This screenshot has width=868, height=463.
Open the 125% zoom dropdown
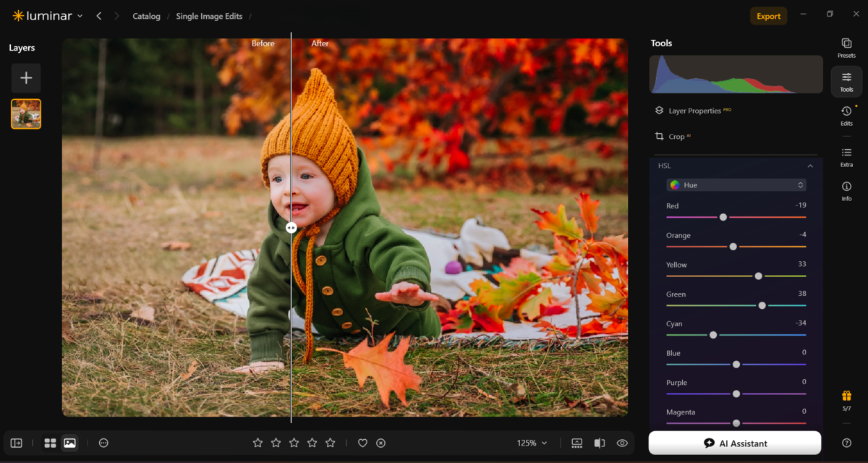pos(532,443)
